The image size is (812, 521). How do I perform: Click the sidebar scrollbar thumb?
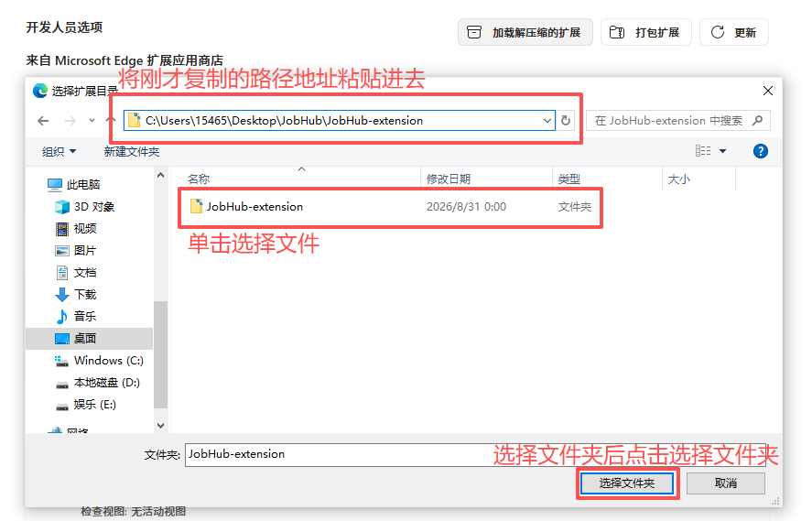160,354
